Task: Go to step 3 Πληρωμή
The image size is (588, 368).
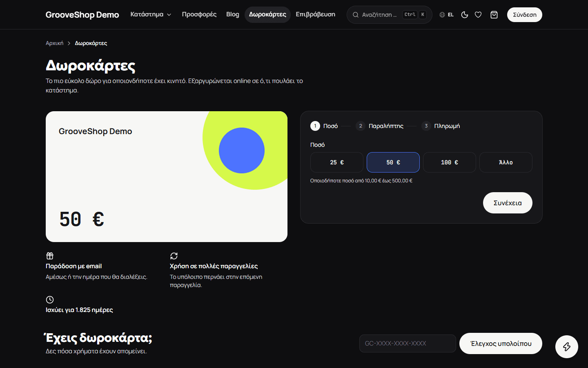Action: 441,126
